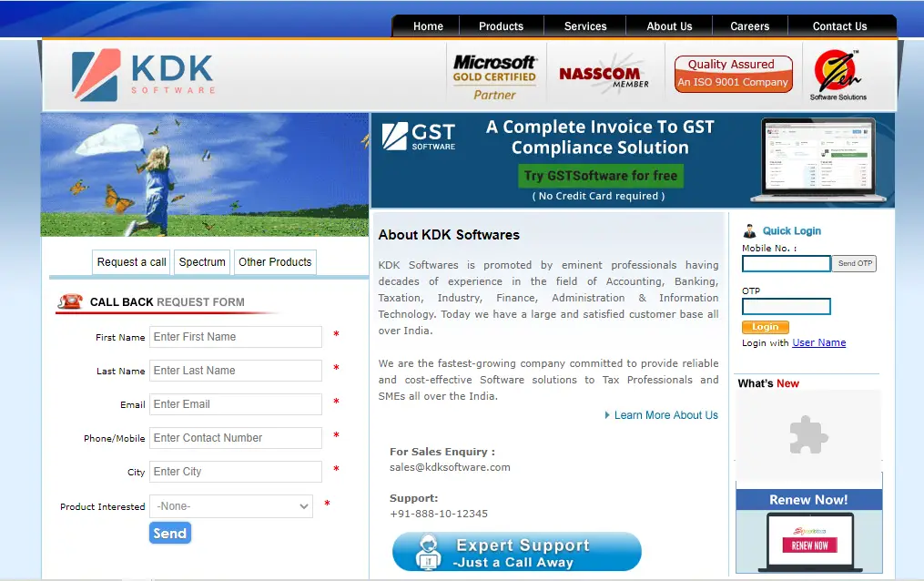The image size is (924, 581).
Task: Switch to the Spectrum tab
Action: (202, 262)
